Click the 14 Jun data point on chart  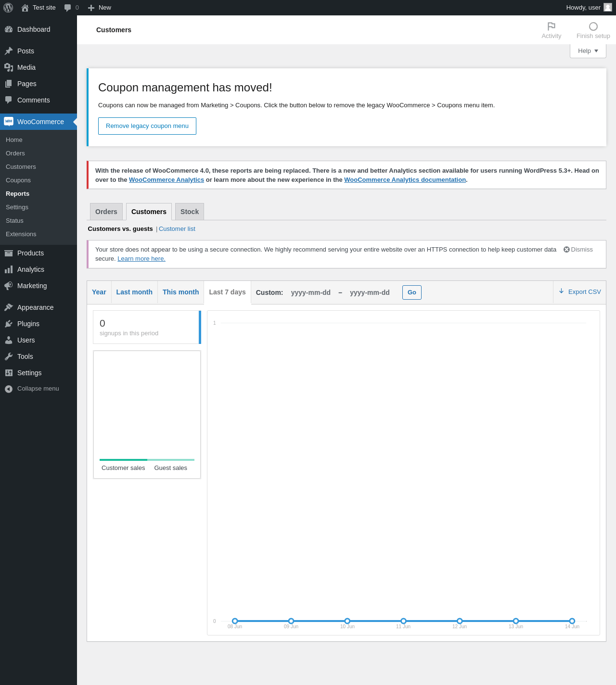[x=572, y=621]
